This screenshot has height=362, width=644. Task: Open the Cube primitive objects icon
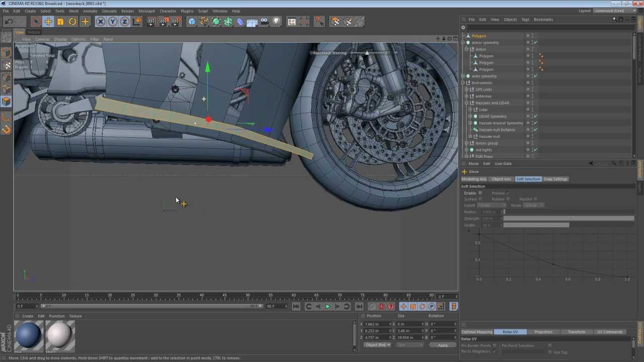[192, 22]
